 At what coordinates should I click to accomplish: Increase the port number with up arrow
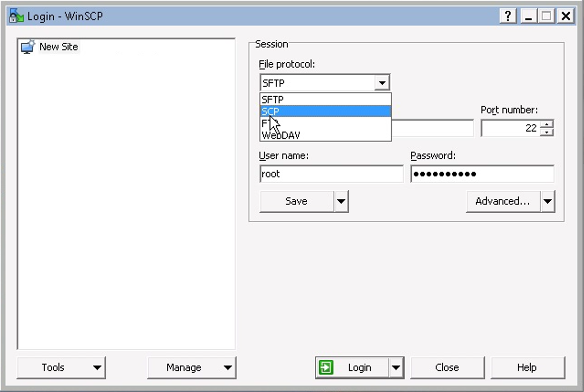coord(547,125)
